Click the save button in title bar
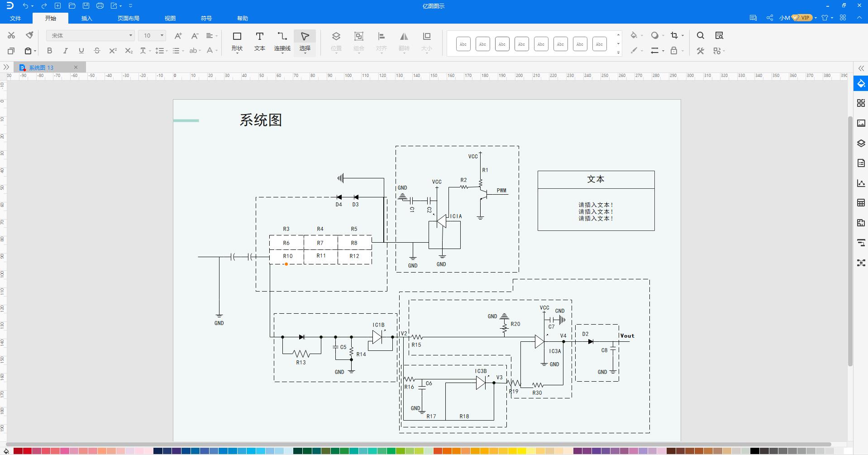 [x=86, y=6]
